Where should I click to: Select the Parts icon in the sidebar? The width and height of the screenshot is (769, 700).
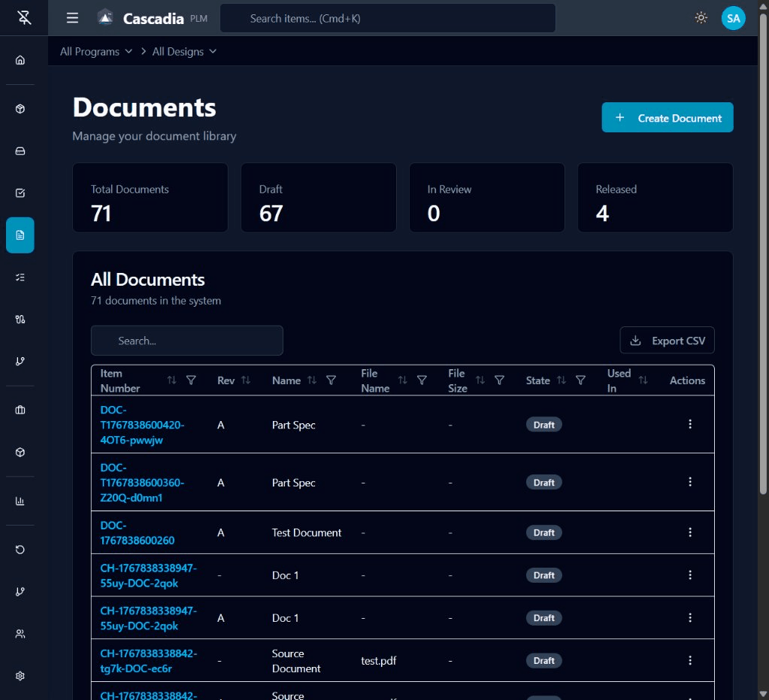click(20, 108)
